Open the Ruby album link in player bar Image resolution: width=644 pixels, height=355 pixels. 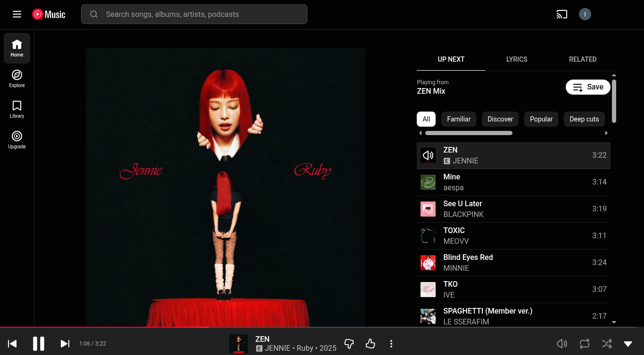[305, 348]
